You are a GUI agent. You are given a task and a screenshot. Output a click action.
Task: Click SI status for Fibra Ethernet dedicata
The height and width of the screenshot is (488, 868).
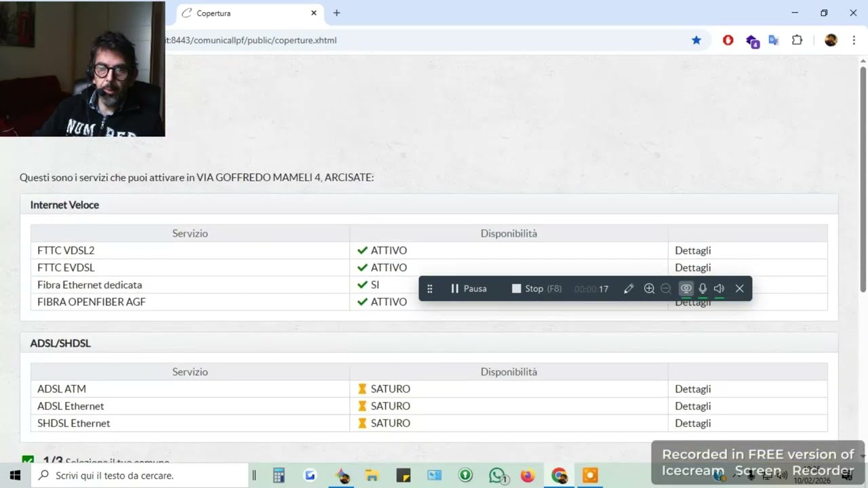coord(368,285)
